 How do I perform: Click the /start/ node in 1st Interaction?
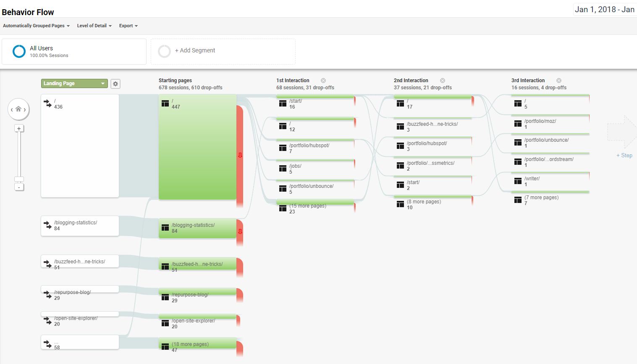(x=315, y=103)
